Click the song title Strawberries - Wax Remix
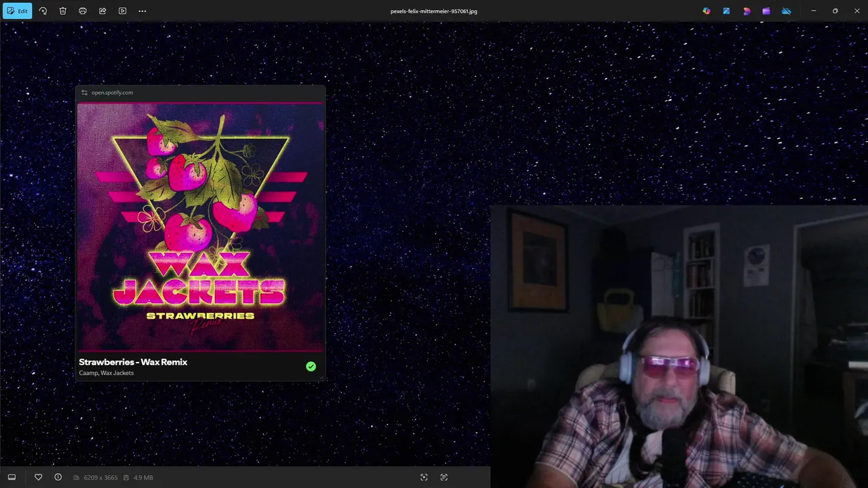This screenshot has height=488, width=868. point(133,362)
